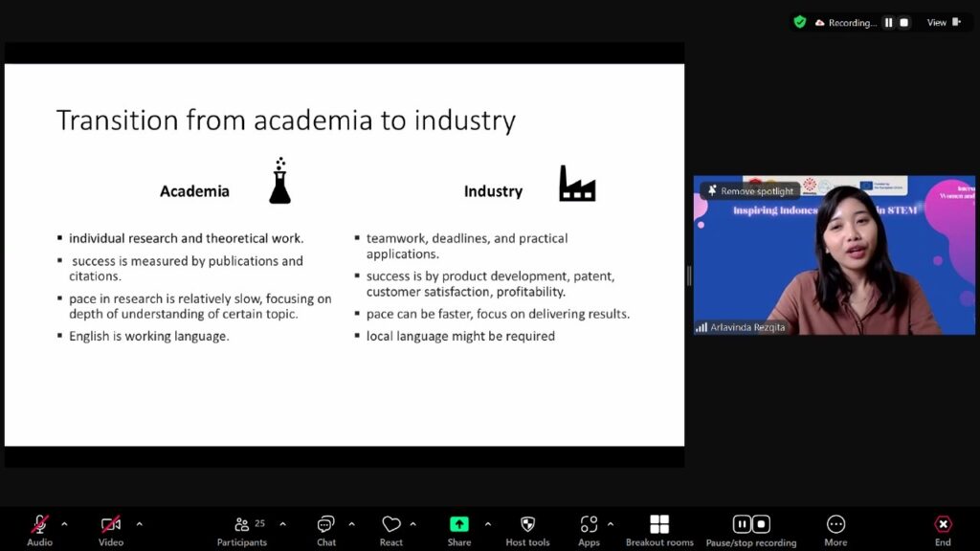The image size is (980, 551).
Task: Stop recording using top bar stop icon
Action: [x=903, y=23]
